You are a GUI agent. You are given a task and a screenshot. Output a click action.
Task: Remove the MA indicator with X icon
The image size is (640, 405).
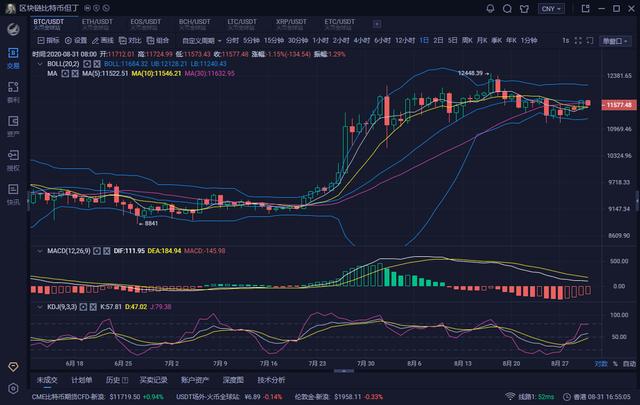tap(75, 73)
